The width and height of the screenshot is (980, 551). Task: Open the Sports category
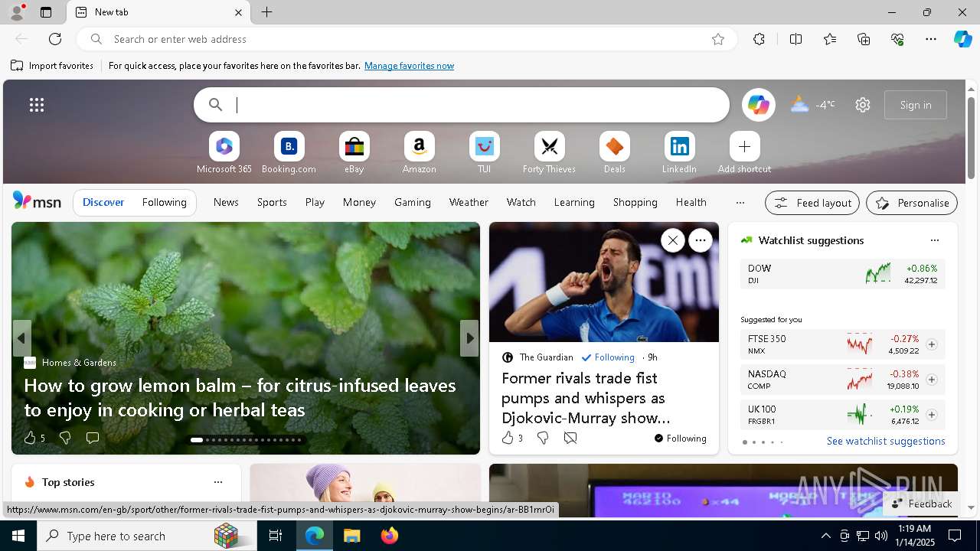272,203
